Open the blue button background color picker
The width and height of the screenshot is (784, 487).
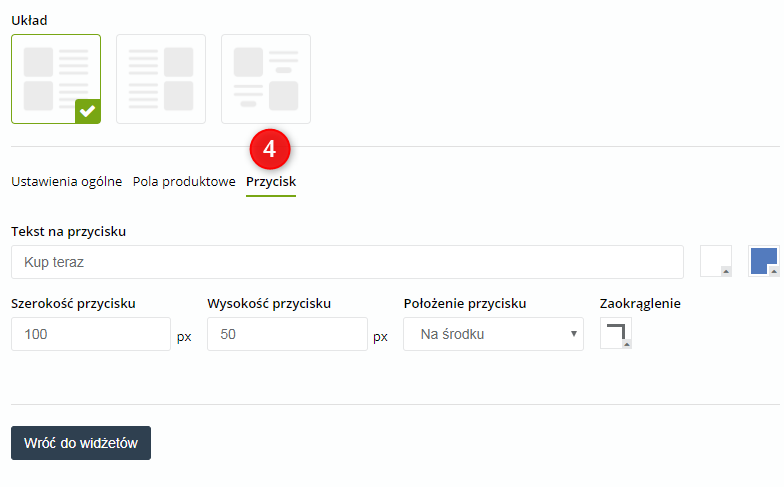click(x=764, y=261)
